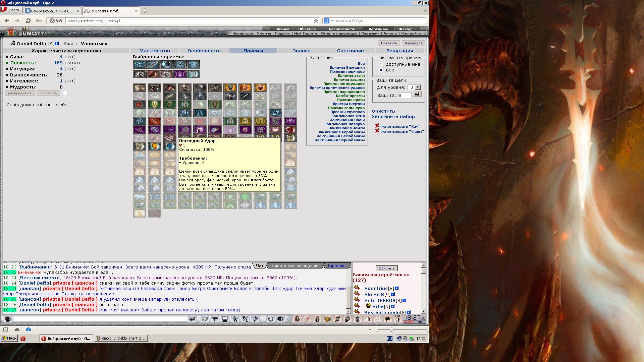
Task: Remove purple hand from selected techniques
Action: pyautogui.click(x=179, y=74)
